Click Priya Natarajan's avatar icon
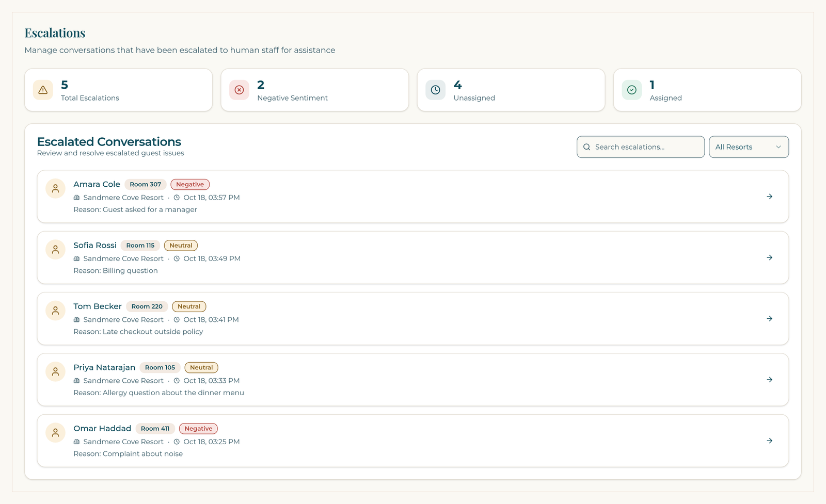 pyautogui.click(x=55, y=371)
